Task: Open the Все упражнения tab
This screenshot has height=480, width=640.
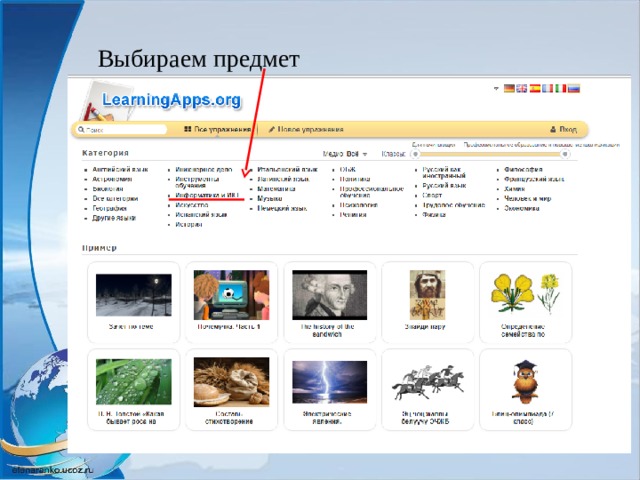Action: point(217,129)
